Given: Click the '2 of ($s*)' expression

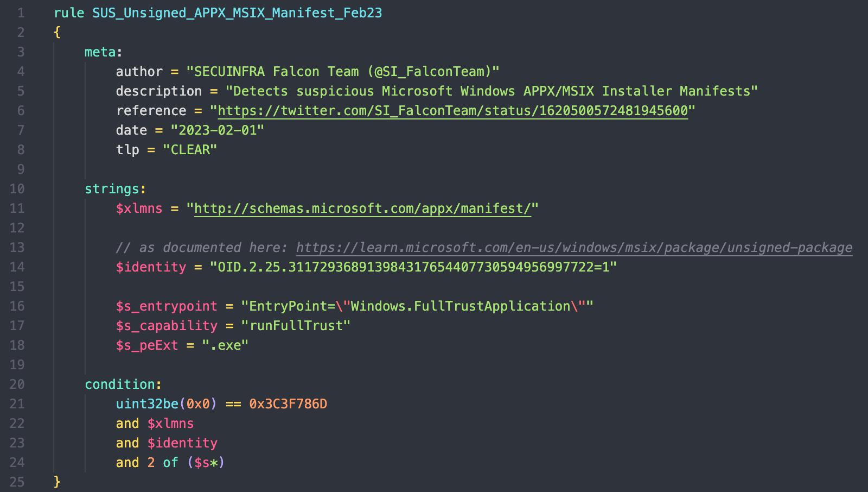Looking at the screenshot, I should (x=186, y=463).
